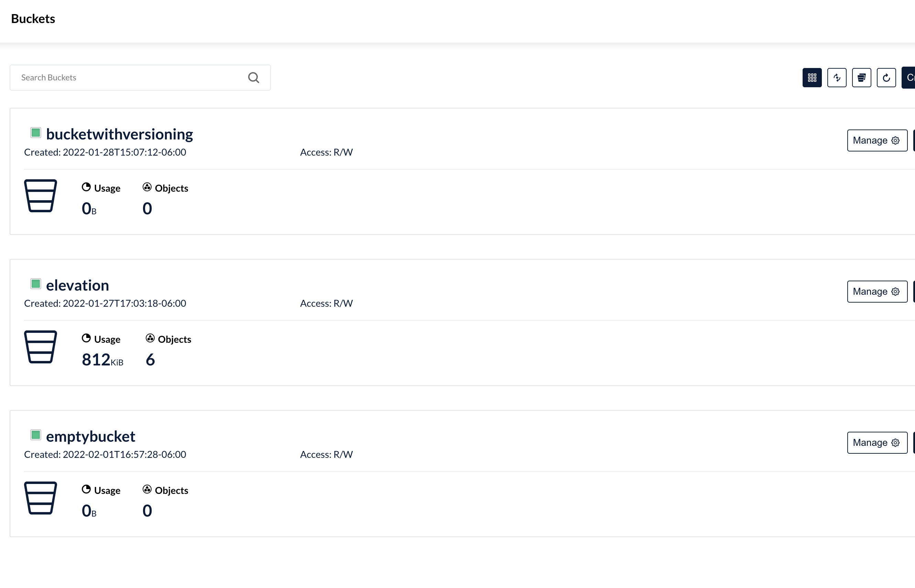Viewport: 915px width, 588px height.
Task: Click the emptybucket bucket icon
Action: tap(41, 498)
